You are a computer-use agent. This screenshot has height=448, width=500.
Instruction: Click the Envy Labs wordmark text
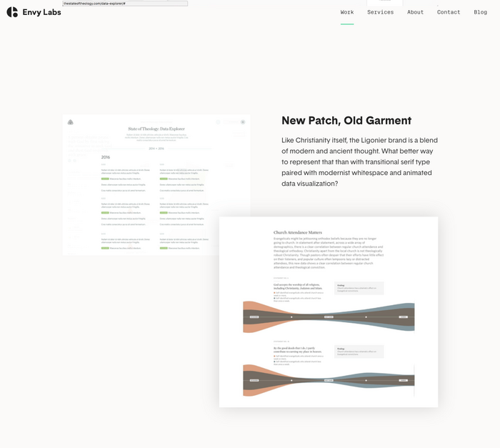coord(41,12)
